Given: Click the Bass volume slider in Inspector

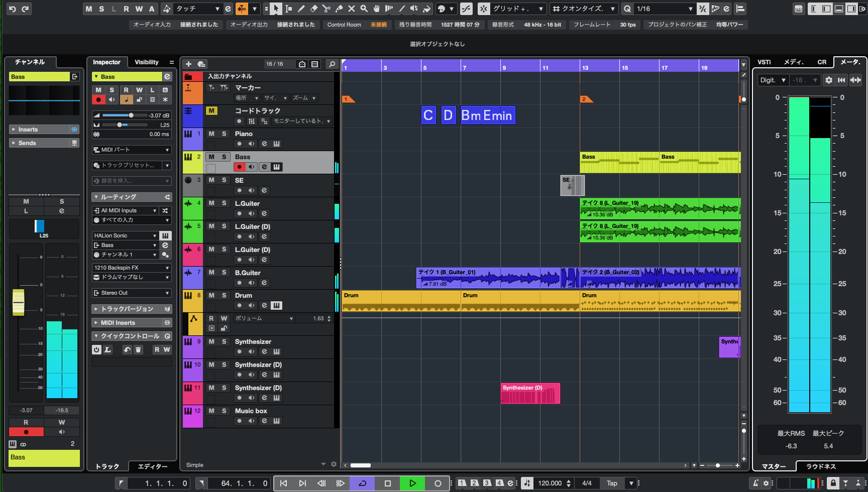Looking at the screenshot, I should pyautogui.click(x=131, y=115).
